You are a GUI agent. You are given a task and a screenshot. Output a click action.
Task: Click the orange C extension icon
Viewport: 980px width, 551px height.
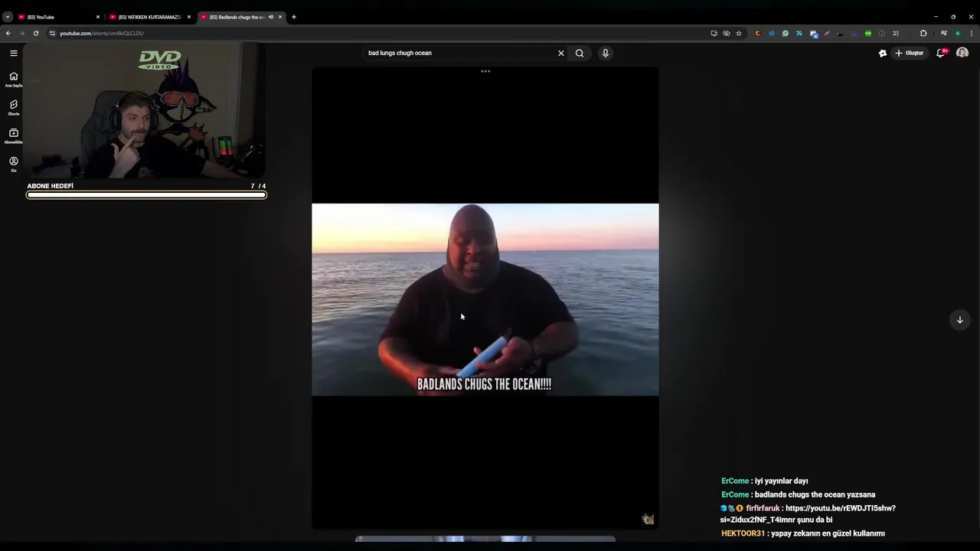click(758, 33)
